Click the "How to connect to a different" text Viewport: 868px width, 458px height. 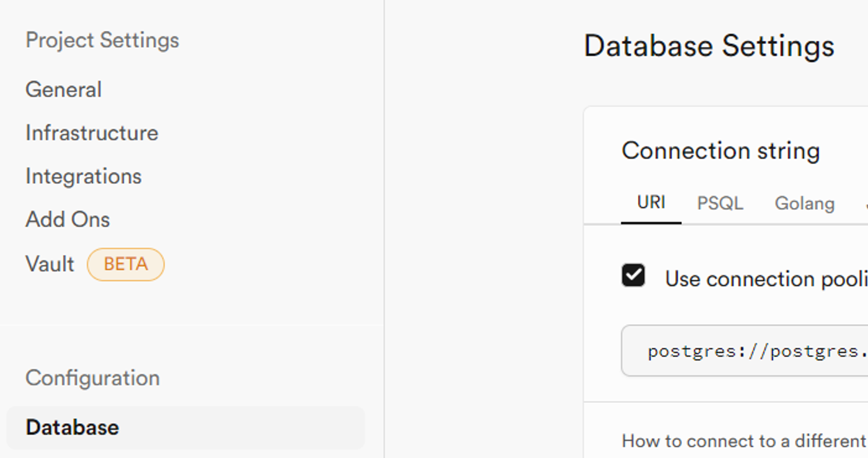744,441
